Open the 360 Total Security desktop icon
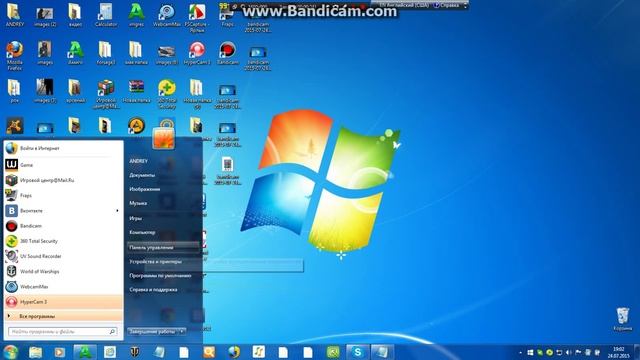This screenshot has height=360, width=640. [167, 94]
